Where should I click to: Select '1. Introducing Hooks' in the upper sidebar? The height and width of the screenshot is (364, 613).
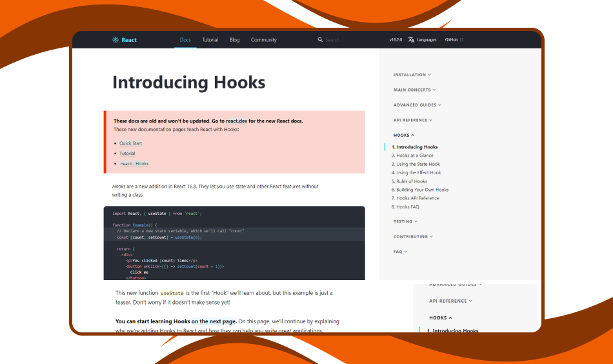tap(414, 147)
